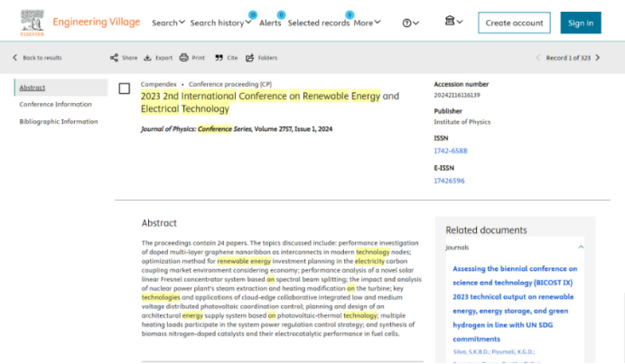
Task: Go to the next record arrow
Action: tap(598, 58)
